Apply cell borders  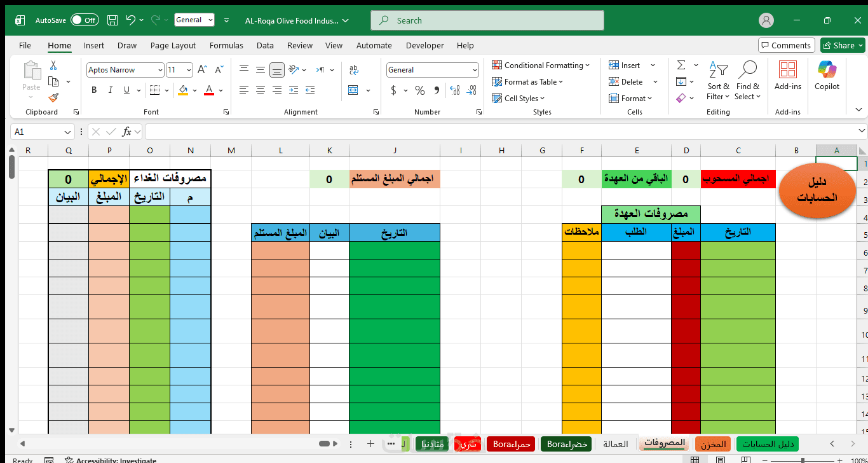point(155,90)
